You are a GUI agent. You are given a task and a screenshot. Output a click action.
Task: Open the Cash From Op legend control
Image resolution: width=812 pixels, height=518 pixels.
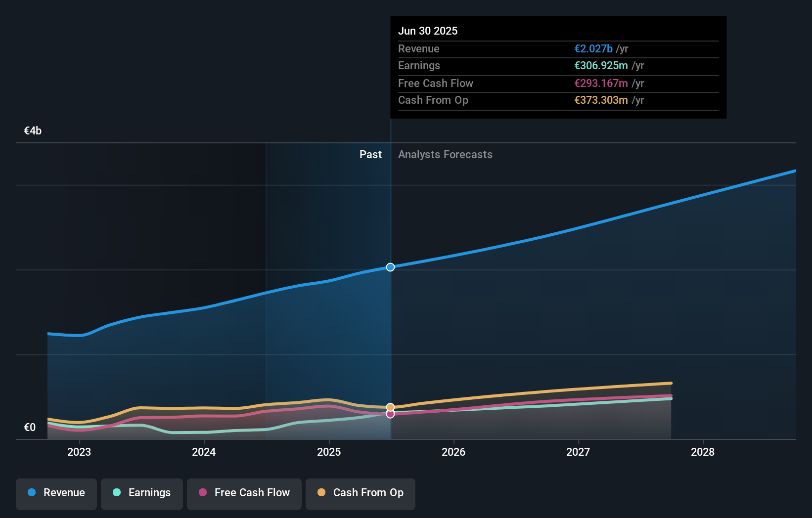click(361, 494)
